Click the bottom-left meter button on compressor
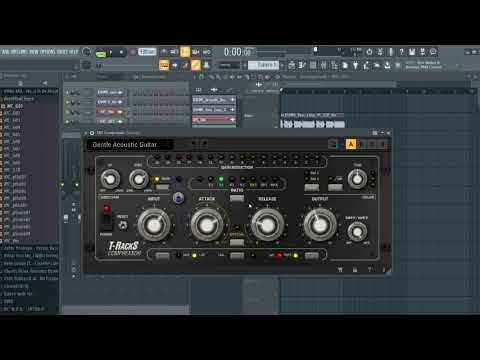The image size is (480, 360). [162, 256]
